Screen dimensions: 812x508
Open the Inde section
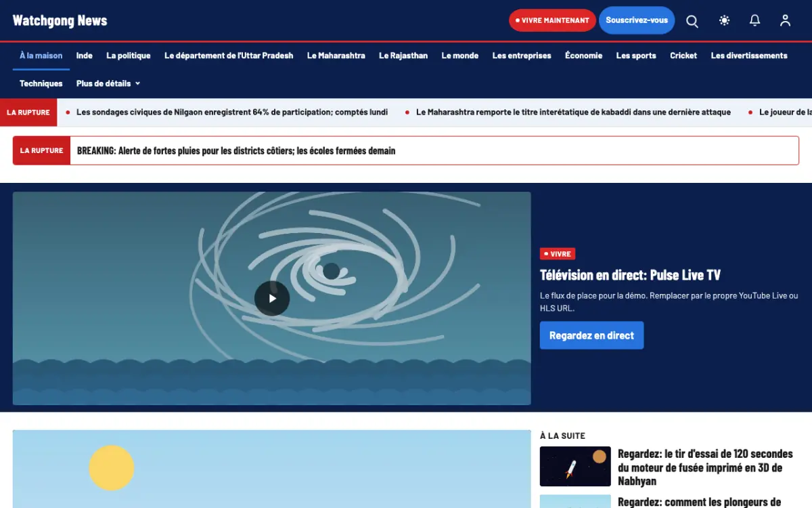tap(85, 56)
